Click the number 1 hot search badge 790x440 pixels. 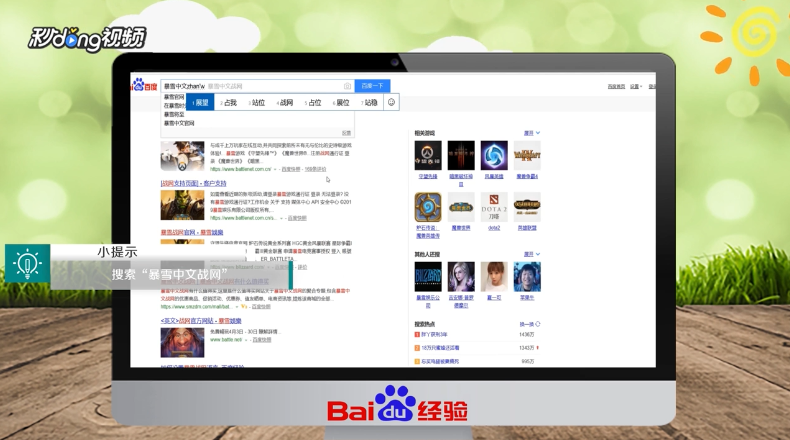417,335
